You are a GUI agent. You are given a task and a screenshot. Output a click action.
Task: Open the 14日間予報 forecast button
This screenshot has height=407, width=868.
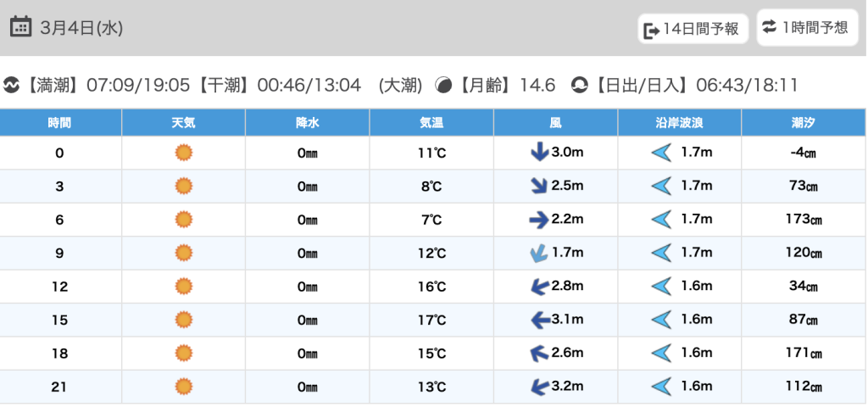tap(693, 30)
